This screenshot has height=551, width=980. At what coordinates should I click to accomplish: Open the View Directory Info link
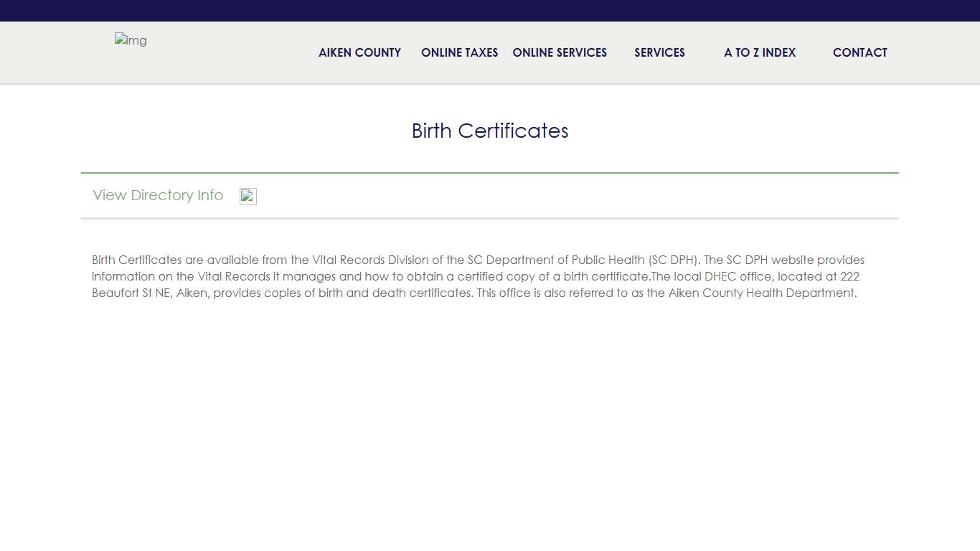[x=157, y=195]
